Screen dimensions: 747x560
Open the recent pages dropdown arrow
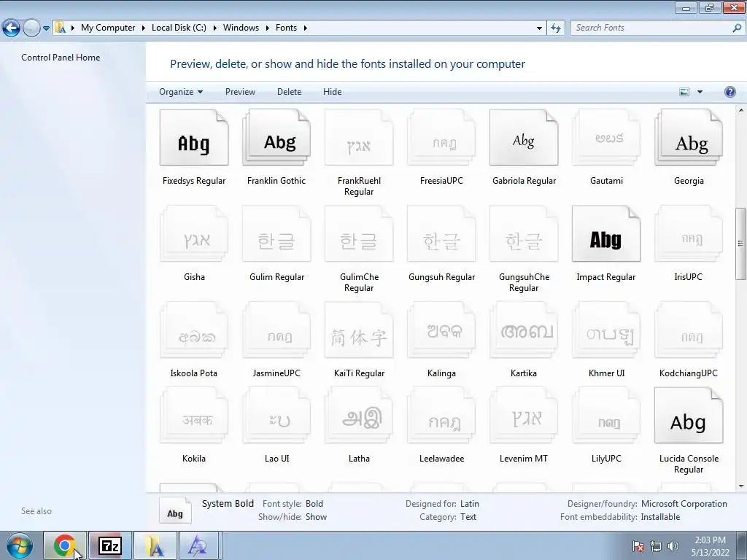coord(46,28)
